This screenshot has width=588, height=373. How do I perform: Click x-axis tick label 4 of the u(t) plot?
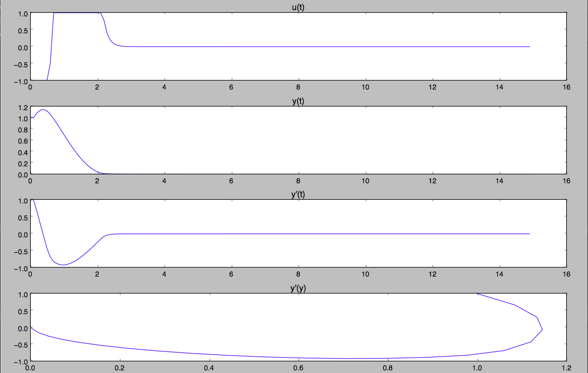pyautogui.click(x=164, y=87)
